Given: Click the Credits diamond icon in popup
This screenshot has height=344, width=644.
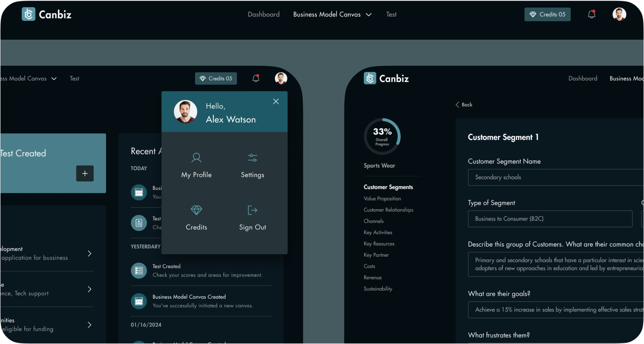Looking at the screenshot, I should tap(196, 210).
